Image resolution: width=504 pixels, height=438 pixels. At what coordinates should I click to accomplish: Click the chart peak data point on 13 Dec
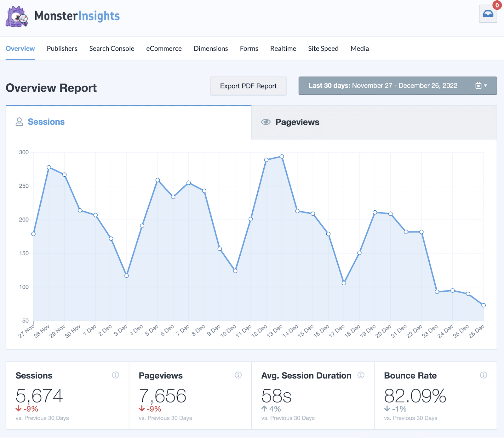coord(281,156)
